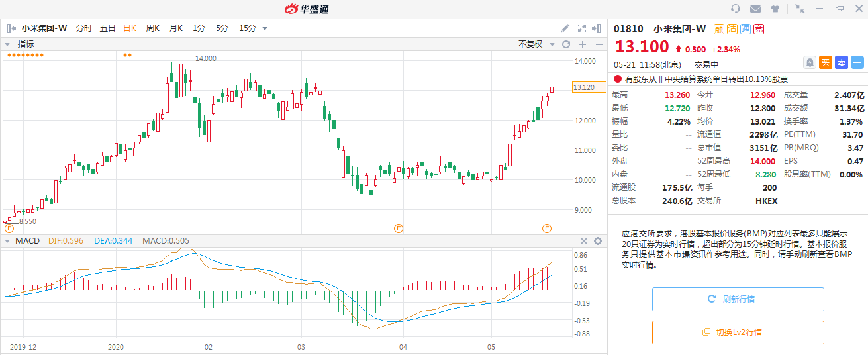Screen dimensions: 868x355
Task: Set a price alert with bell icon
Action: (x=810, y=62)
